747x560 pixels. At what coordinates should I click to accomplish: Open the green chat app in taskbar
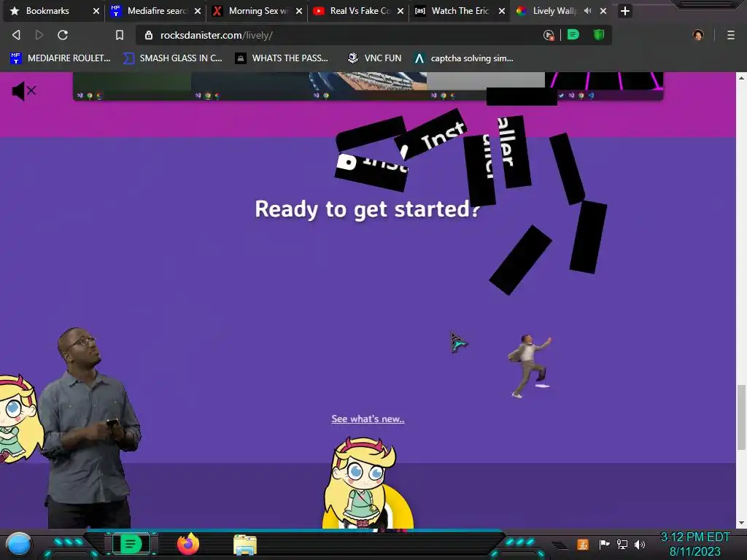(x=131, y=544)
